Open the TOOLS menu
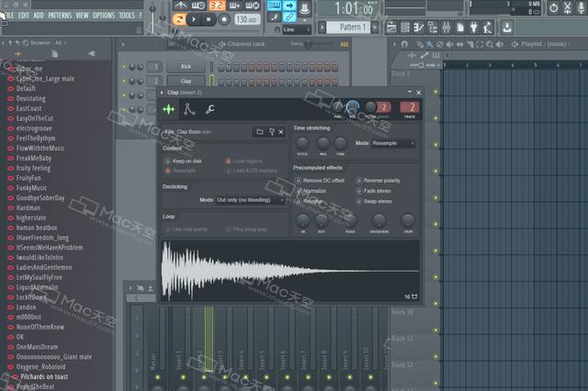Screen dimensions: 588x391 point(127,16)
